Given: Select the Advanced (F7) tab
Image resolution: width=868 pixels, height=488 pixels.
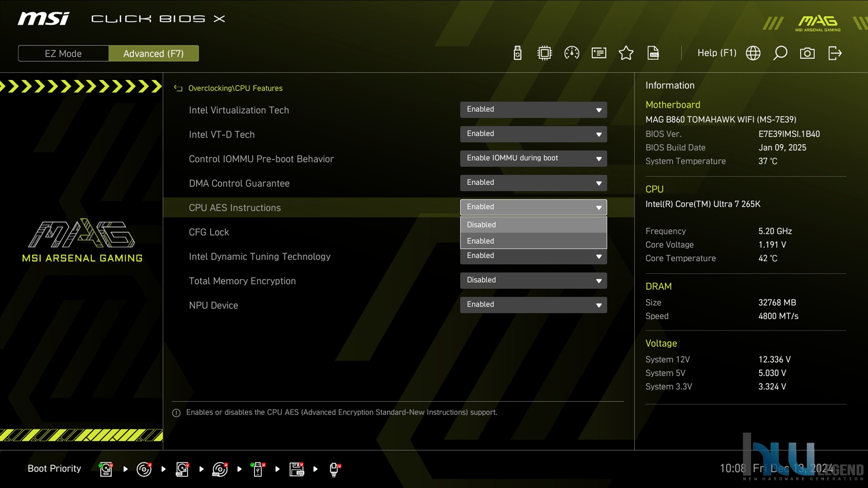Looking at the screenshot, I should click(154, 53).
